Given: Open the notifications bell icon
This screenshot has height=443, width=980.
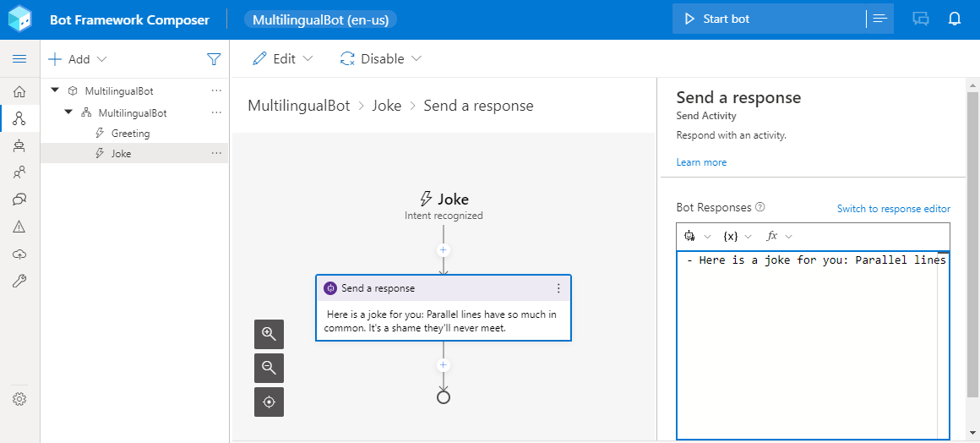Looking at the screenshot, I should click(955, 19).
